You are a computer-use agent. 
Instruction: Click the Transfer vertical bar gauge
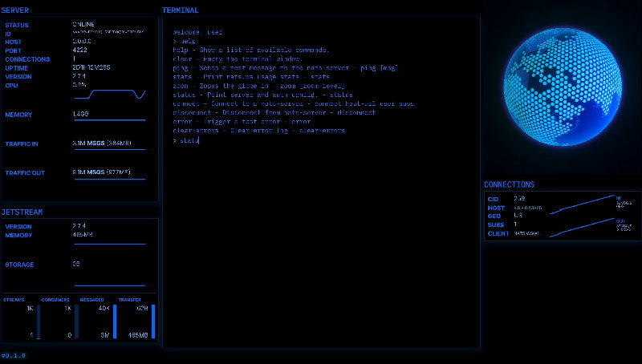152,321
